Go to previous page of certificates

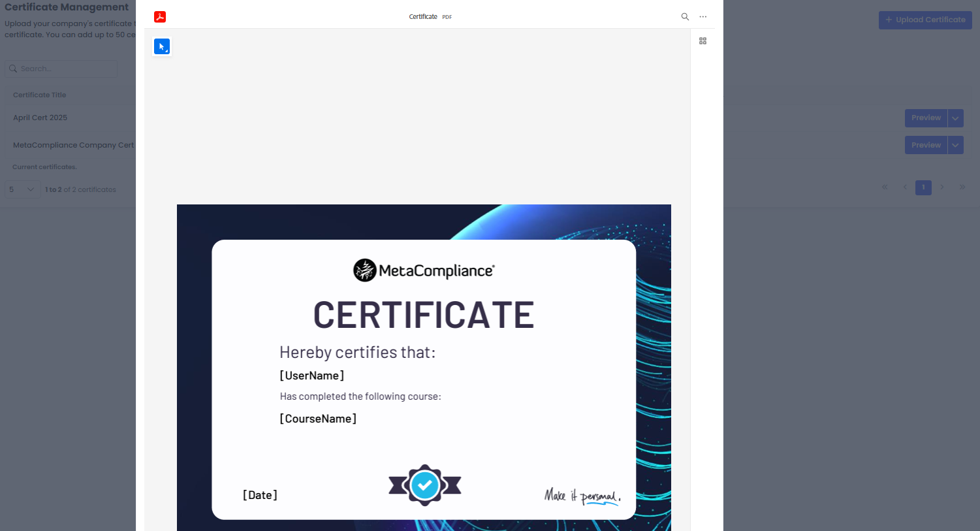pos(905,187)
